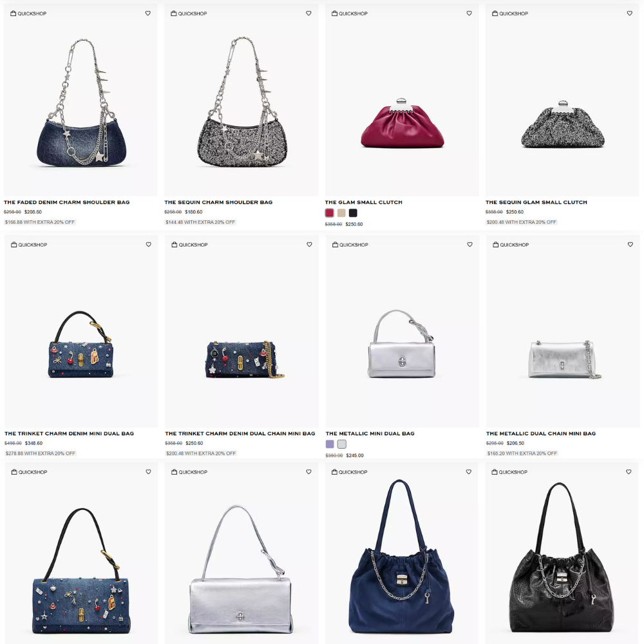The width and height of the screenshot is (644, 644).
Task: Quickshop the Trinket Charm Denim Dual Chain Mini Bag
Action: [x=189, y=245]
